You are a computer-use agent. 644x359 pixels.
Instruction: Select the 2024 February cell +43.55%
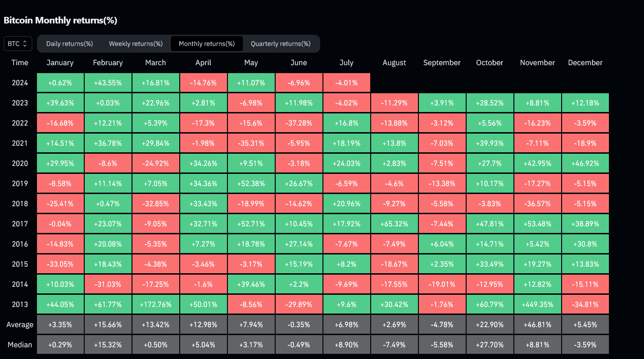point(108,82)
